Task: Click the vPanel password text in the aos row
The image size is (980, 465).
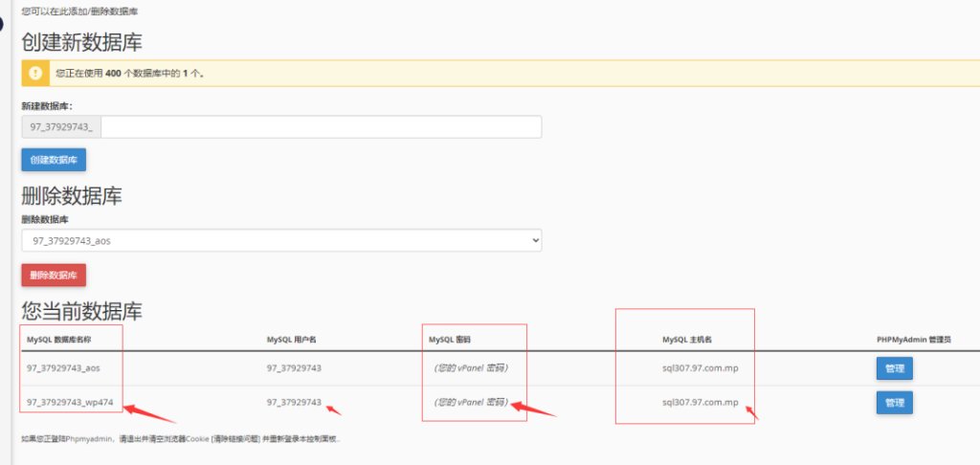Action: [x=470, y=368]
